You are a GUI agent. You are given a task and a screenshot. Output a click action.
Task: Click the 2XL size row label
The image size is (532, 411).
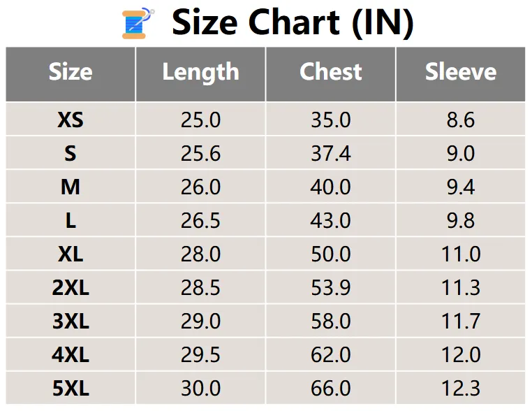71,287
